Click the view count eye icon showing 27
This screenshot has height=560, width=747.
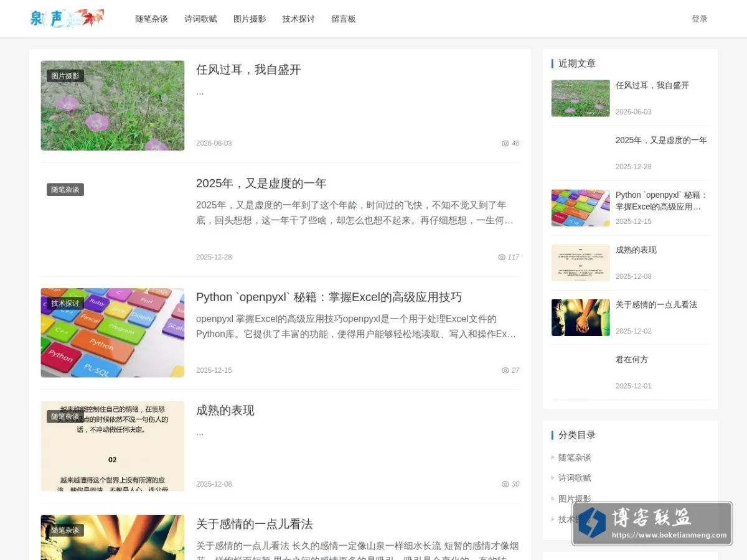(505, 370)
